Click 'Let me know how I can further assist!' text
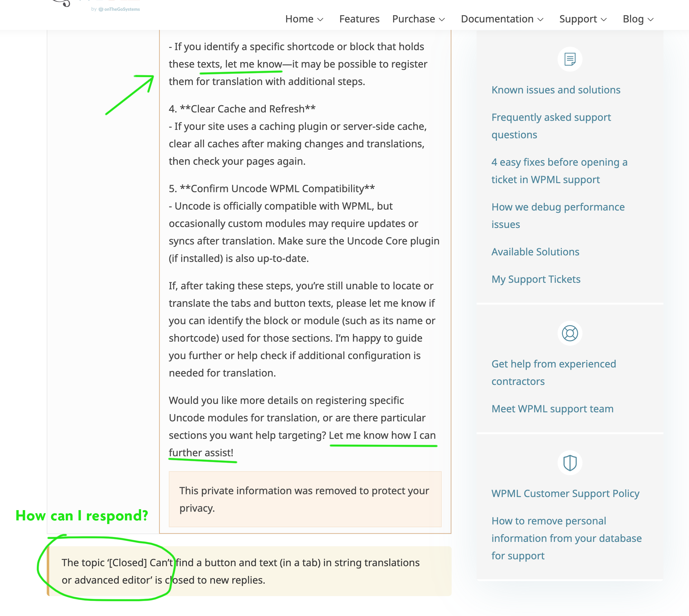The width and height of the screenshot is (689, 616). [302, 444]
